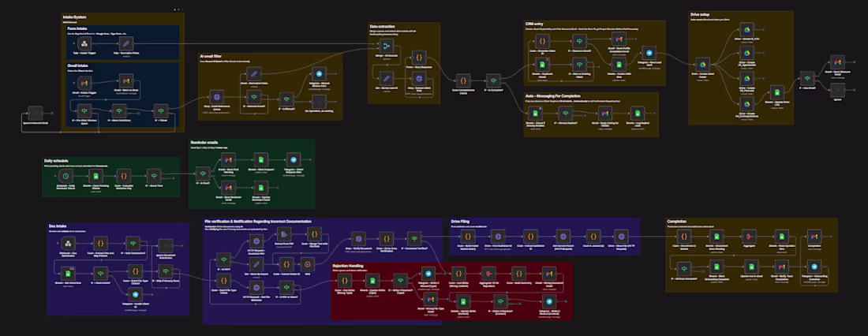Click the Intake System sticky note title
This screenshot has height=336, width=868.
pyautogui.click(x=73, y=17)
